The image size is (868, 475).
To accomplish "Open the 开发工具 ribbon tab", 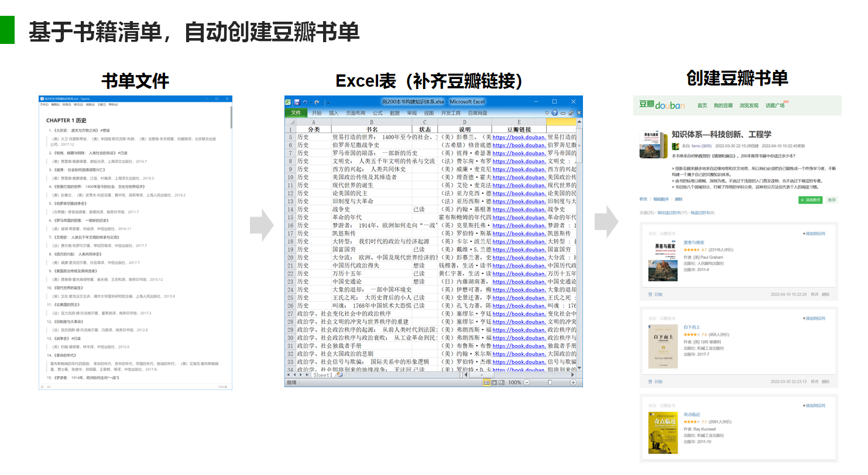I will [450, 113].
